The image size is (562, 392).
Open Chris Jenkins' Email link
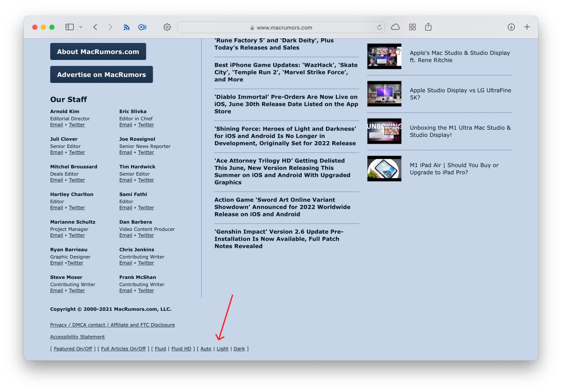coord(126,263)
